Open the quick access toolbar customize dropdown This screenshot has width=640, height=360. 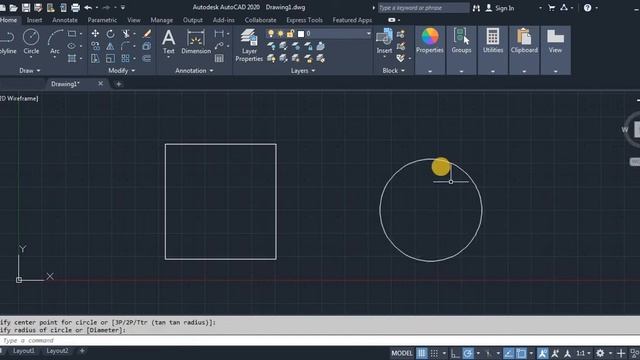(123, 7)
